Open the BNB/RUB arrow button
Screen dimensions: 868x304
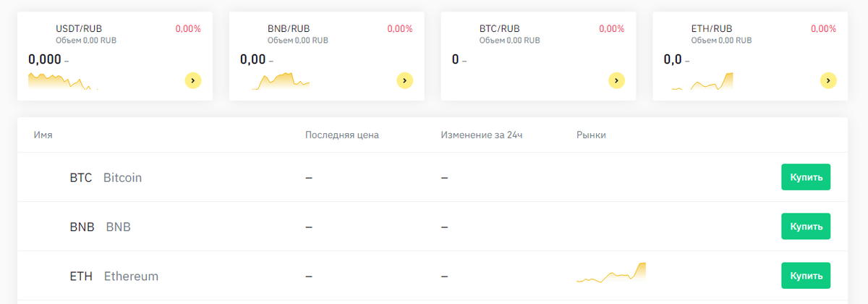404,80
